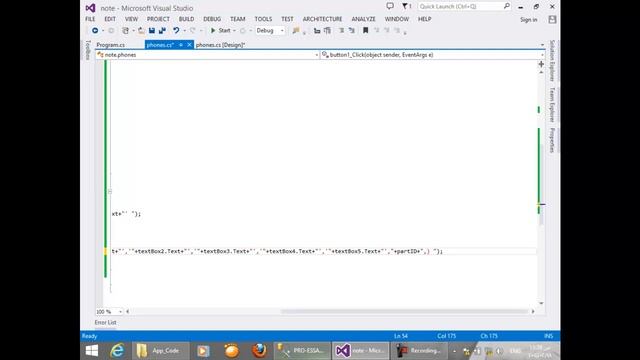Open Firefox from the taskbar
Viewport: 640px width, 360px height.
pos(259,351)
